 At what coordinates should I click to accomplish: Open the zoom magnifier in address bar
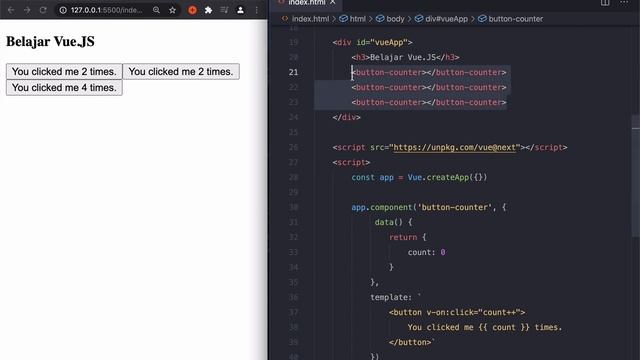(x=156, y=10)
